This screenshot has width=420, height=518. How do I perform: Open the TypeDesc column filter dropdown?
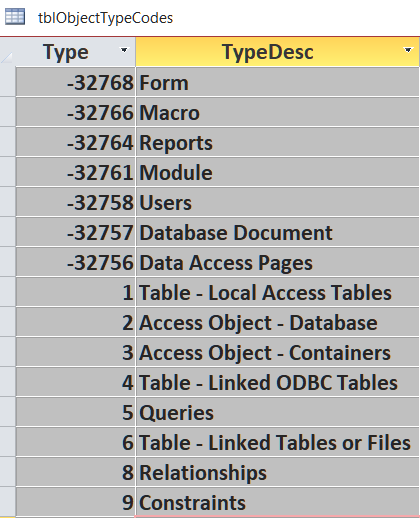[x=408, y=50]
